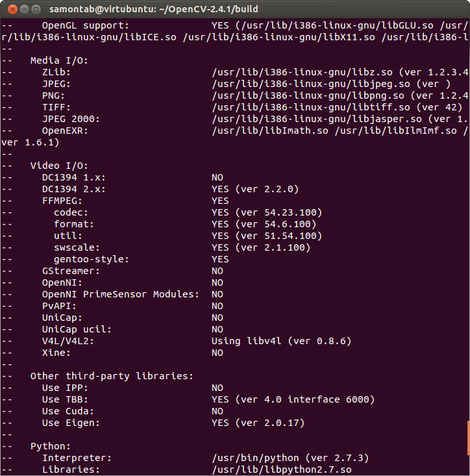Click the value 'YES (ver 4.0 interface 6000)'
This screenshot has width=470, height=476.
point(293,399)
